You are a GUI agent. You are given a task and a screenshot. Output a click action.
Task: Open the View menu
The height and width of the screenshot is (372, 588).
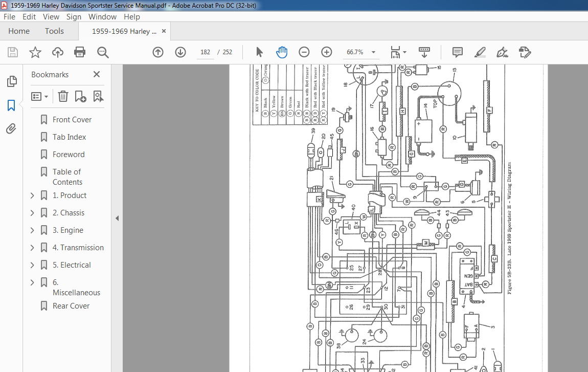pos(51,16)
